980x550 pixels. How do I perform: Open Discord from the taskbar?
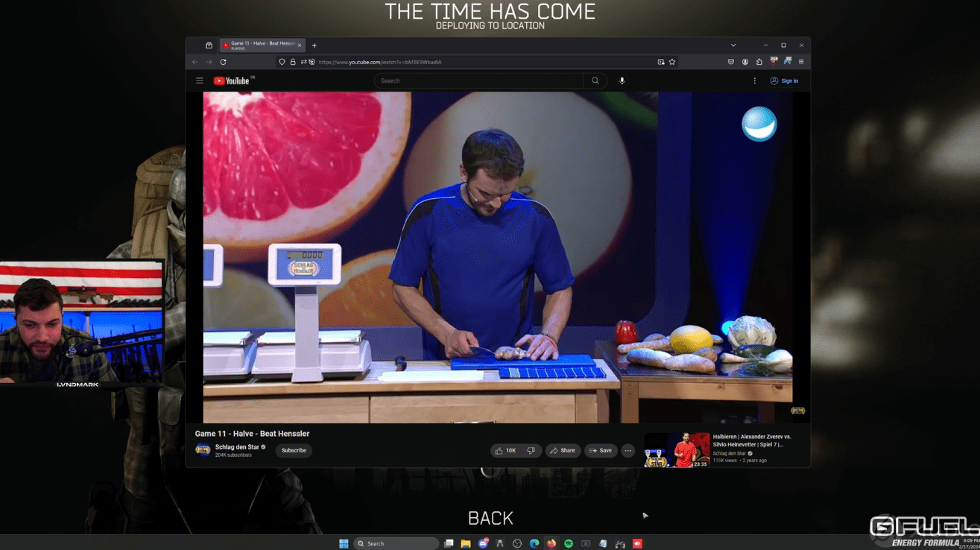[x=483, y=543]
